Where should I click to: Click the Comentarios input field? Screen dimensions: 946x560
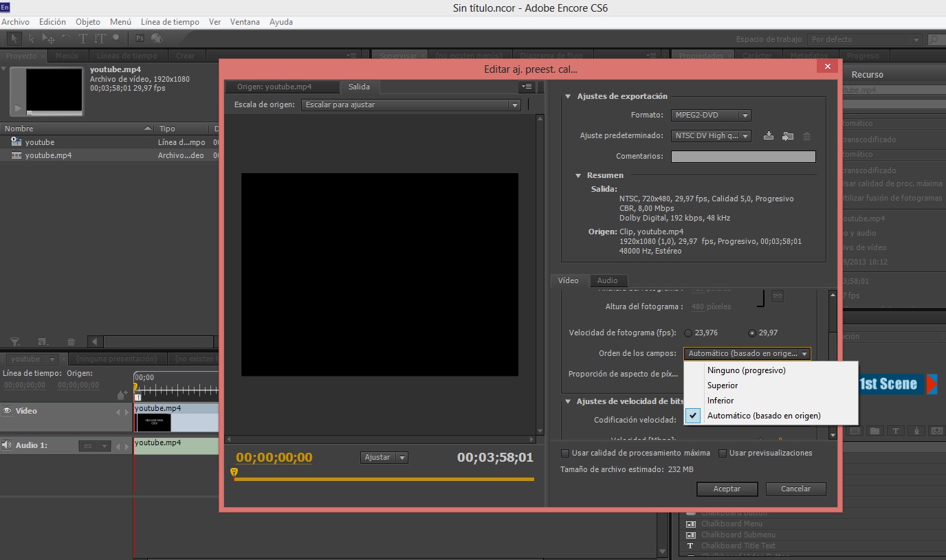(x=743, y=157)
